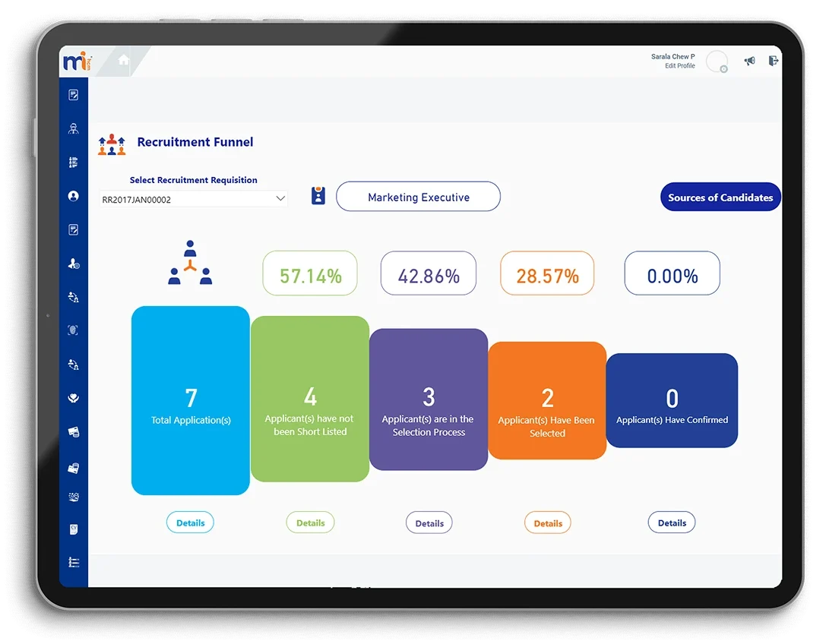Select the 57.14% percentage badge
This screenshot has width=826, height=644.
point(309,273)
